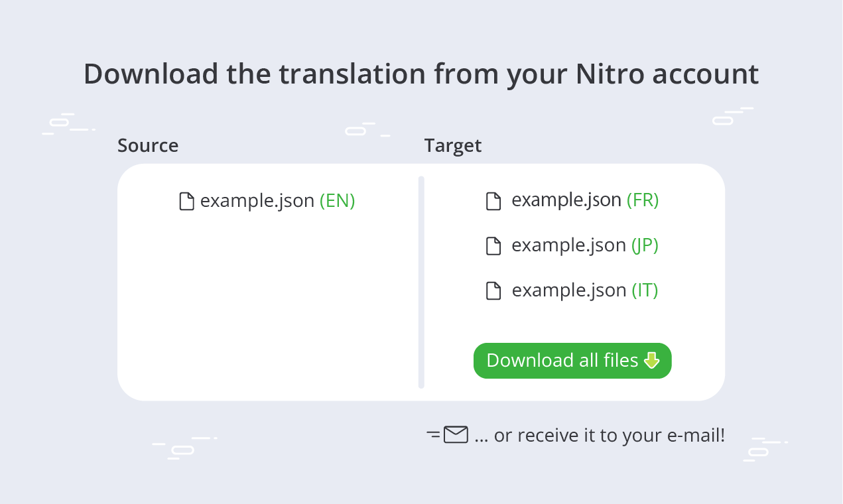Select the green (IT) language tag

pyautogui.click(x=645, y=290)
